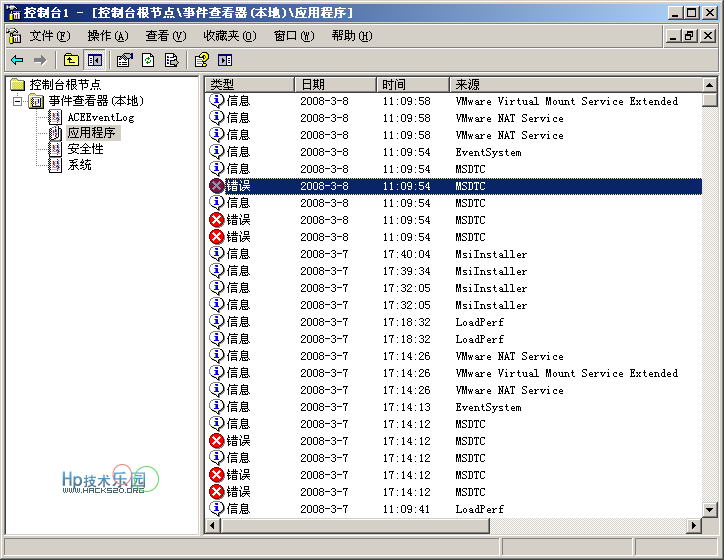
Task: Toggle the console tree show/hide icon
Action: [x=95, y=60]
